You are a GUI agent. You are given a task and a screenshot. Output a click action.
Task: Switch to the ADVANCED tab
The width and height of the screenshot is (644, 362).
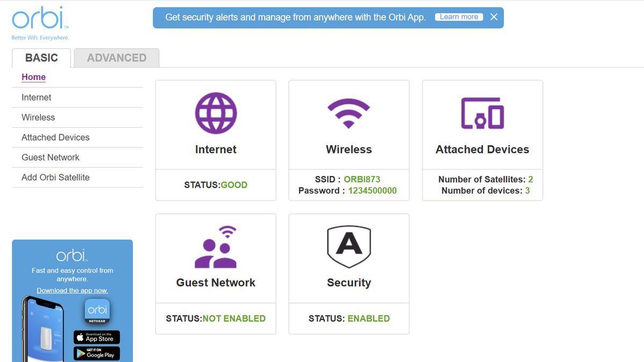pos(116,58)
